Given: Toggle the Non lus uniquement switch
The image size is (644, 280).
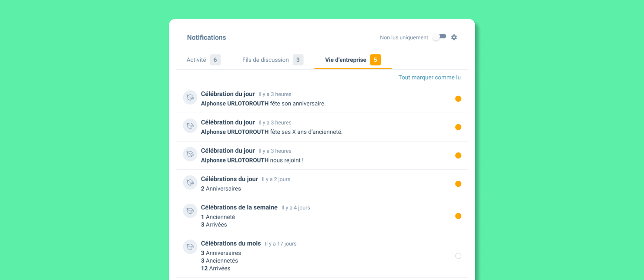Looking at the screenshot, I should click(439, 37).
